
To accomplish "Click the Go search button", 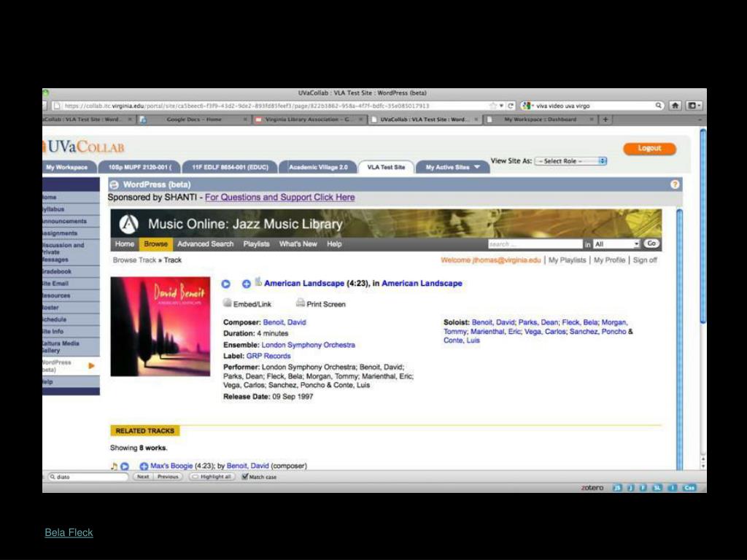I will coord(651,244).
